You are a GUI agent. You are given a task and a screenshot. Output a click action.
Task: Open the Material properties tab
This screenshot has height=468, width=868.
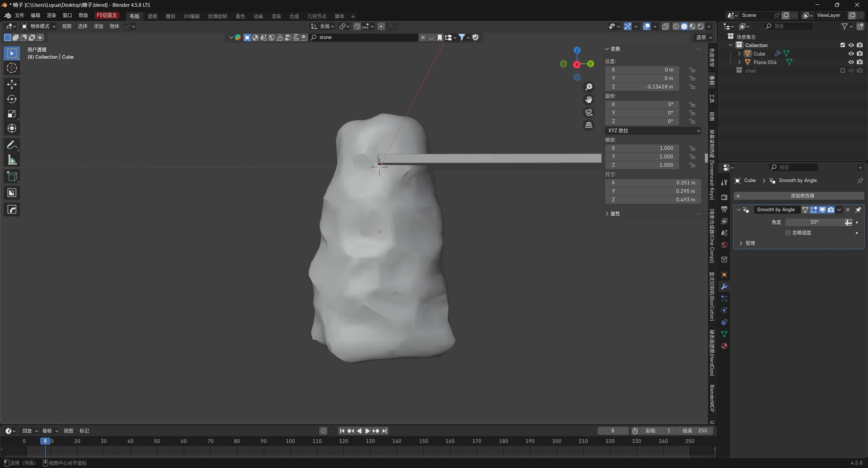[x=724, y=346]
